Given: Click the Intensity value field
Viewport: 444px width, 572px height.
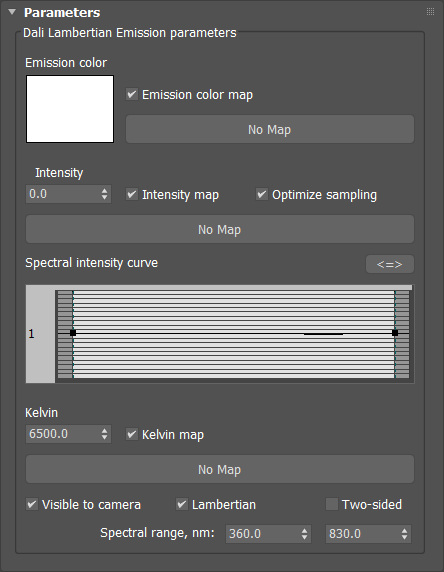Looking at the screenshot, I should [62, 194].
